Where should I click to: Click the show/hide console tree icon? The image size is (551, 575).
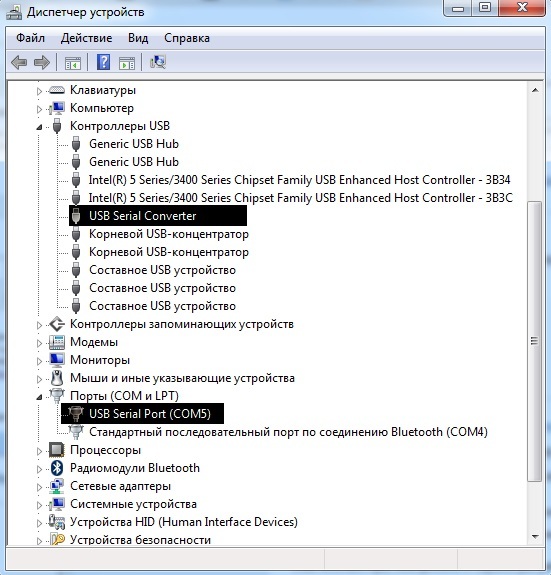click(73, 63)
